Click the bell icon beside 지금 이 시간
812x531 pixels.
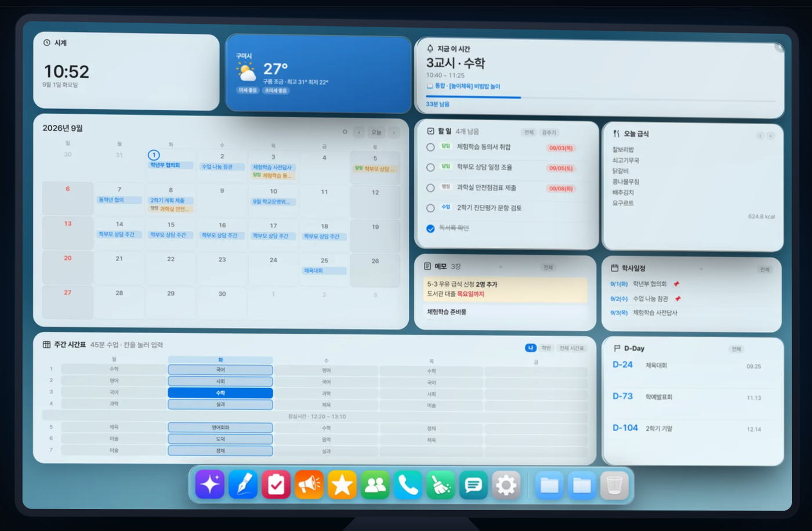(x=430, y=48)
